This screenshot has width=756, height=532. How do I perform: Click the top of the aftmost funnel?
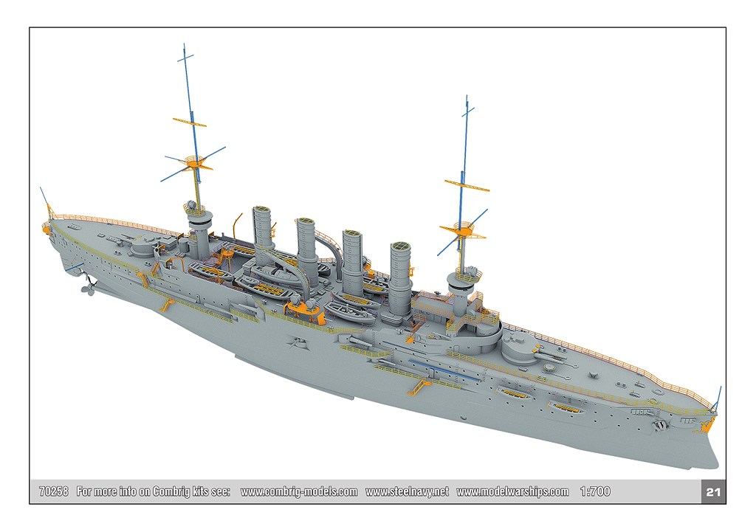tap(264, 211)
